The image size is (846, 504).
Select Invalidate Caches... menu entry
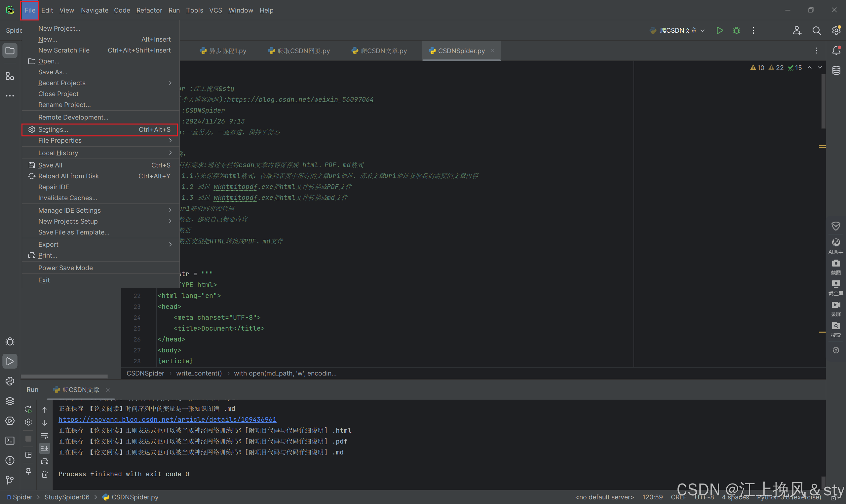(100, 198)
